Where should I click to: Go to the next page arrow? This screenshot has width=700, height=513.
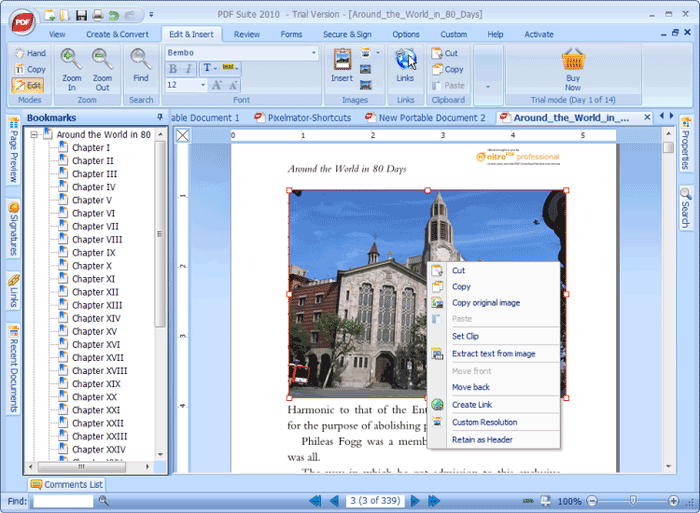[414, 500]
